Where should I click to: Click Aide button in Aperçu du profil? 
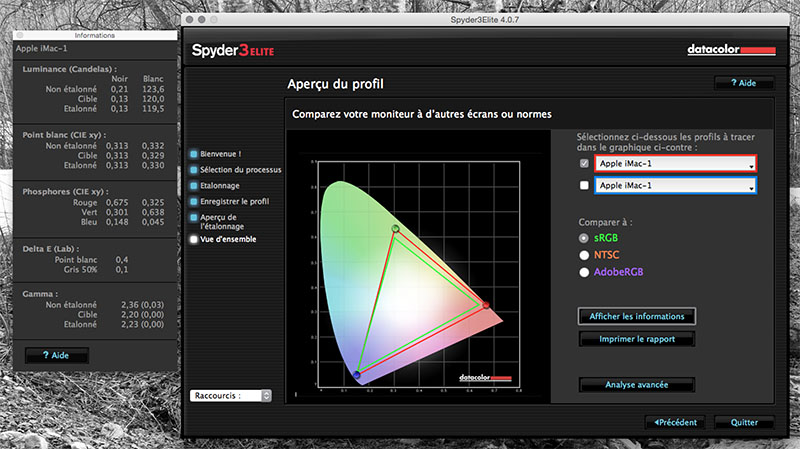744,83
